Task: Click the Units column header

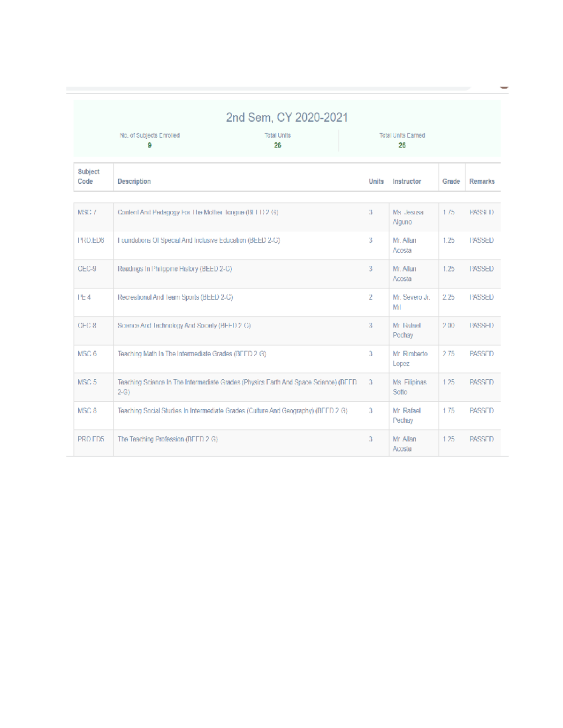Action: point(375,181)
